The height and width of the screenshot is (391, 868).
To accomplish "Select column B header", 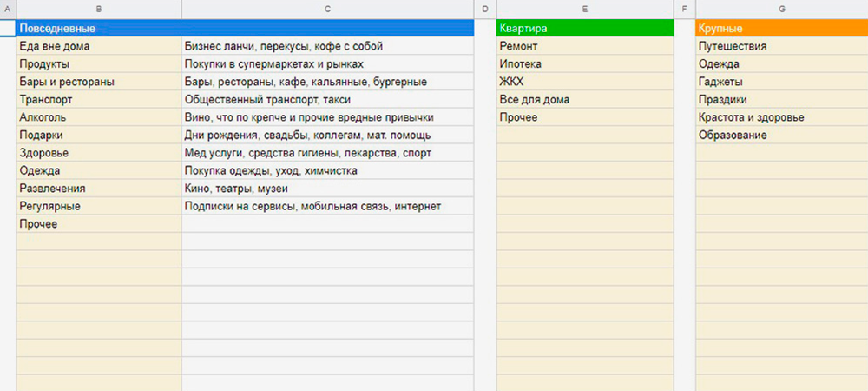I will coord(99,9).
